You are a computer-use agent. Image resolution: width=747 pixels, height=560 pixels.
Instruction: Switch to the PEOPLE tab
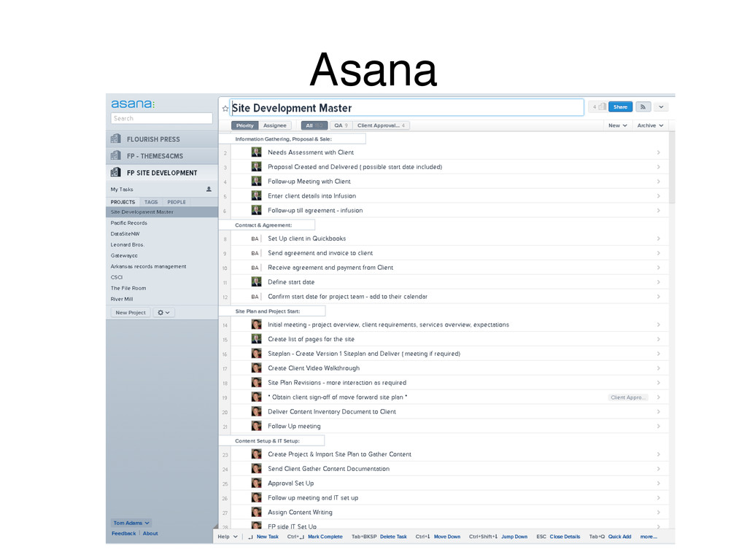177,202
